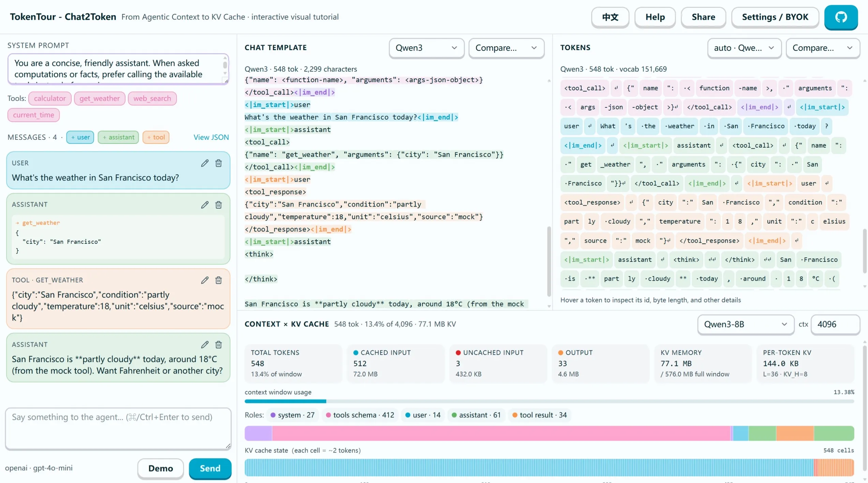Edit the USER message with pencil icon
This screenshot has width=868, height=483.
point(205,163)
